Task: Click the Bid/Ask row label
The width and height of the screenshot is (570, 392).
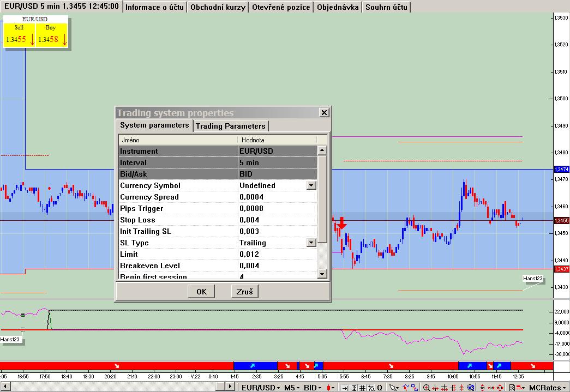Action: pos(134,174)
